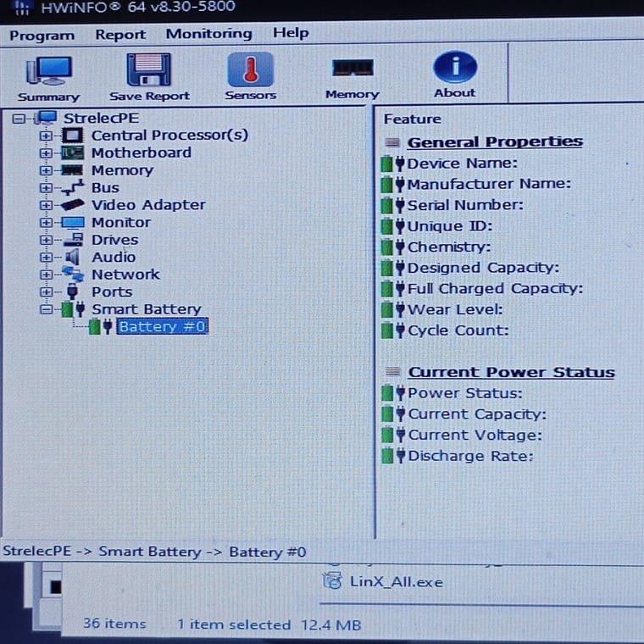Open the Summary toolbar icon
This screenshot has height=644, width=644.
49,70
